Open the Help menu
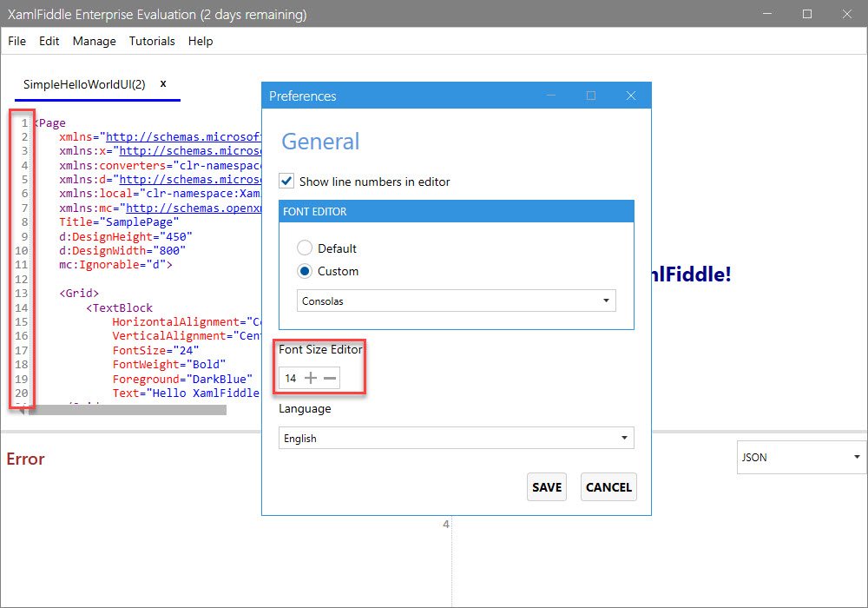 coord(201,41)
